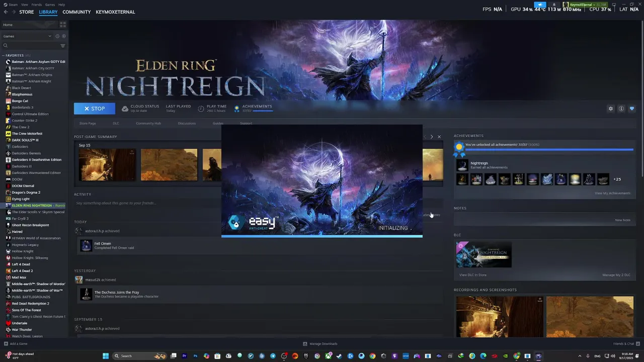The image size is (644, 362).
Task: Open View DLC in Store link
Action: 473,275
